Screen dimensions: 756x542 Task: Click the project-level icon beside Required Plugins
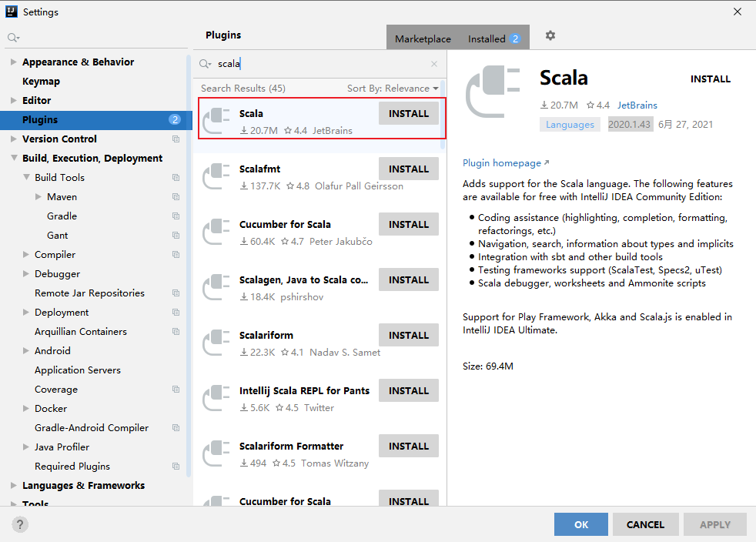coord(176,467)
